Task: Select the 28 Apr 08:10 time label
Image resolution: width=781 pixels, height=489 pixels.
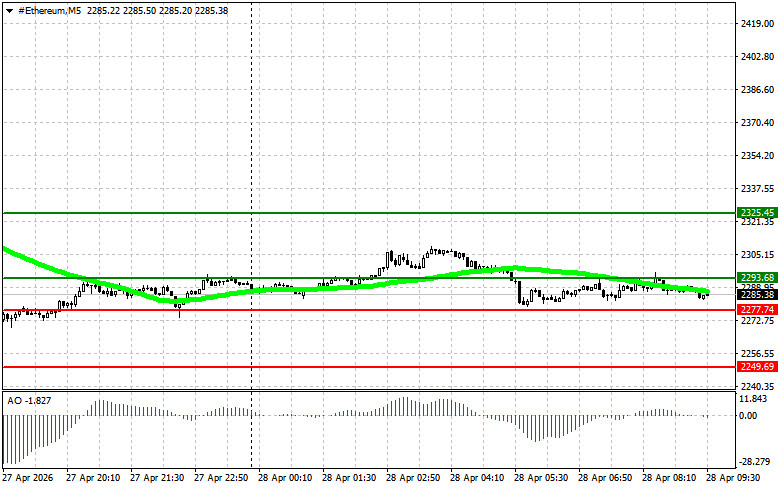Action: pos(669,478)
